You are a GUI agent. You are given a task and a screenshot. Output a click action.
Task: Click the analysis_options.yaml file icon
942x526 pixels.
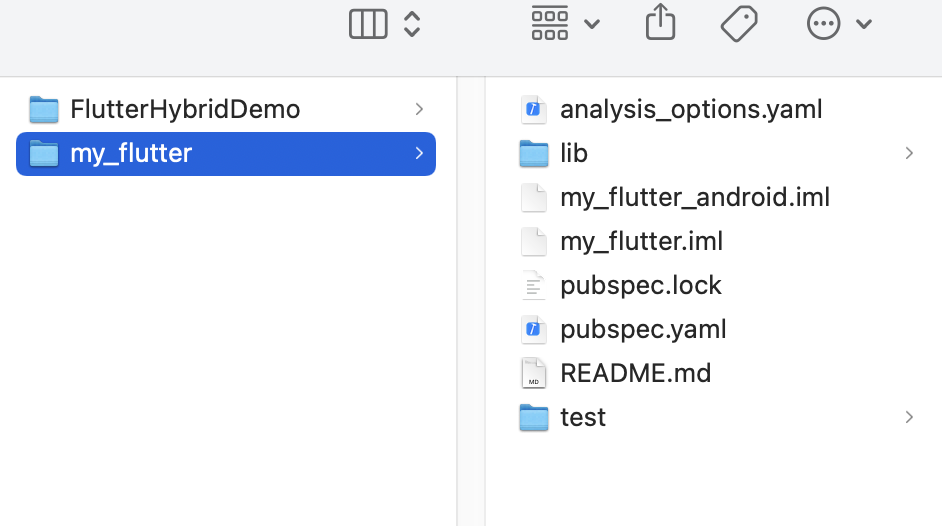[534, 109]
